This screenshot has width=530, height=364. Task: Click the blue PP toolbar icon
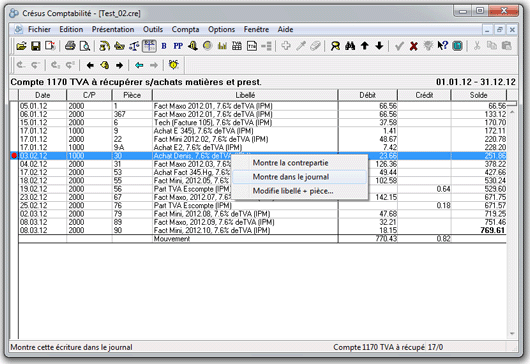[x=178, y=46]
